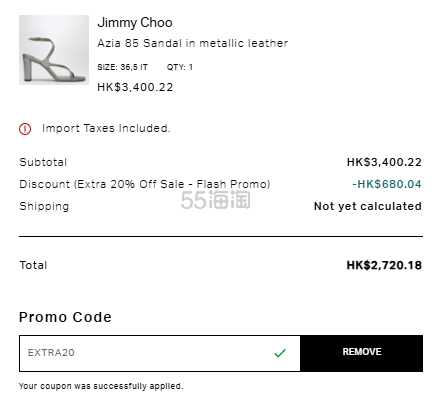Click the discount amount -HK$680.04
Viewport: 432px width, 399px height.
[387, 184]
